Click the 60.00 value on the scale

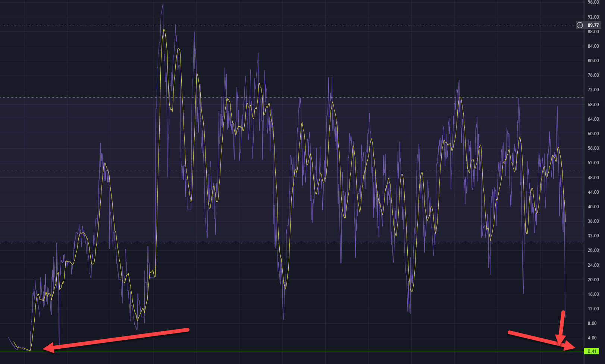pos(593,134)
